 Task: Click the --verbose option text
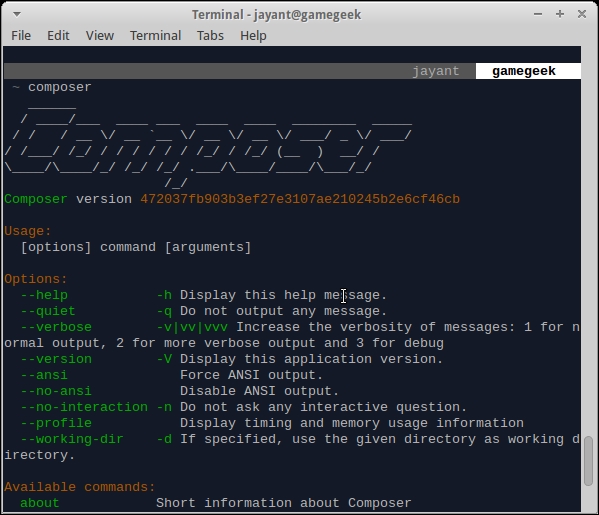(x=56, y=327)
